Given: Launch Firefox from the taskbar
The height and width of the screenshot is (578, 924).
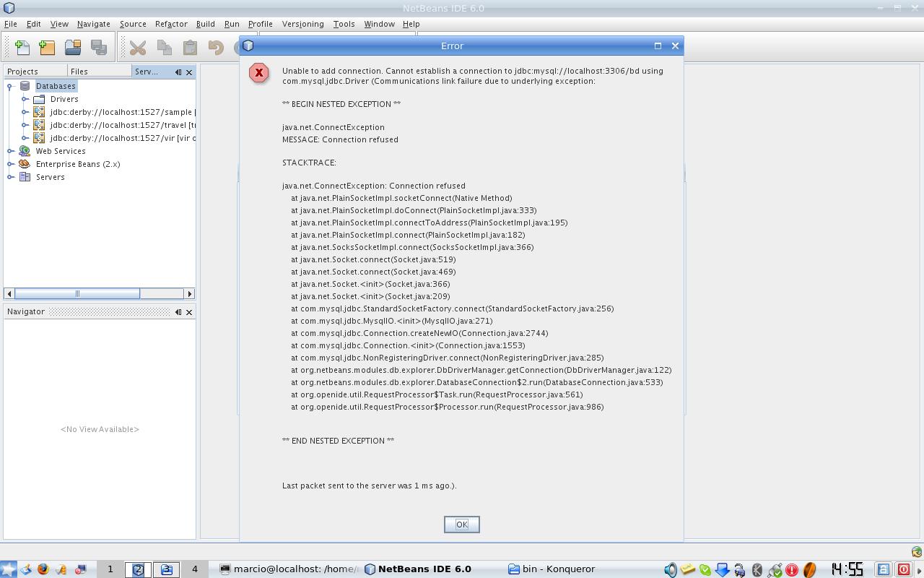Looking at the screenshot, I should pyautogui.click(x=43, y=569).
